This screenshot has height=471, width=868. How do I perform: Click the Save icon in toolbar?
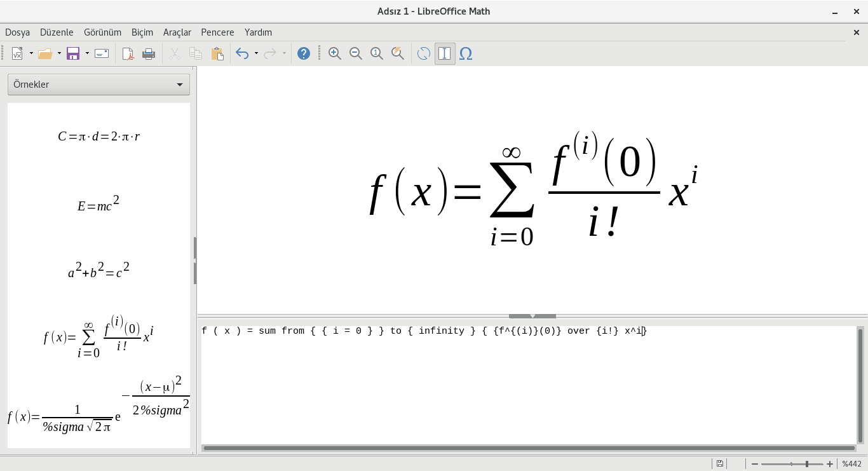pyautogui.click(x=73, y=54)
